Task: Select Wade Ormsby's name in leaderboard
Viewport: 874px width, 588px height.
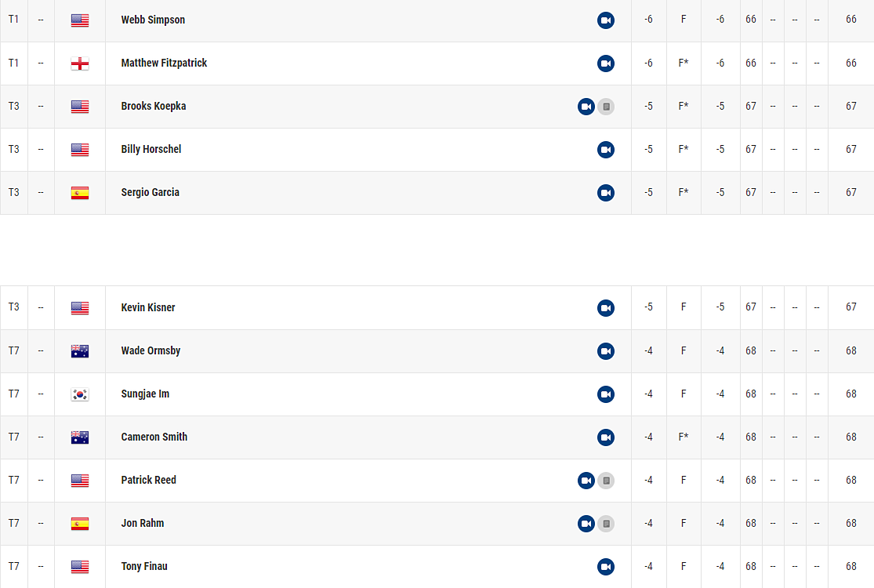Action: coord(151,350)
